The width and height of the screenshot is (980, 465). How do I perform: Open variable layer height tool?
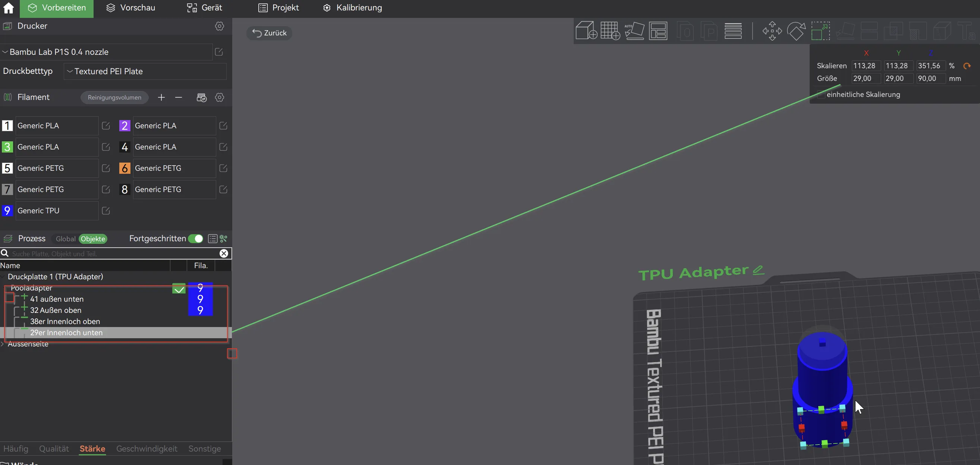733,31
